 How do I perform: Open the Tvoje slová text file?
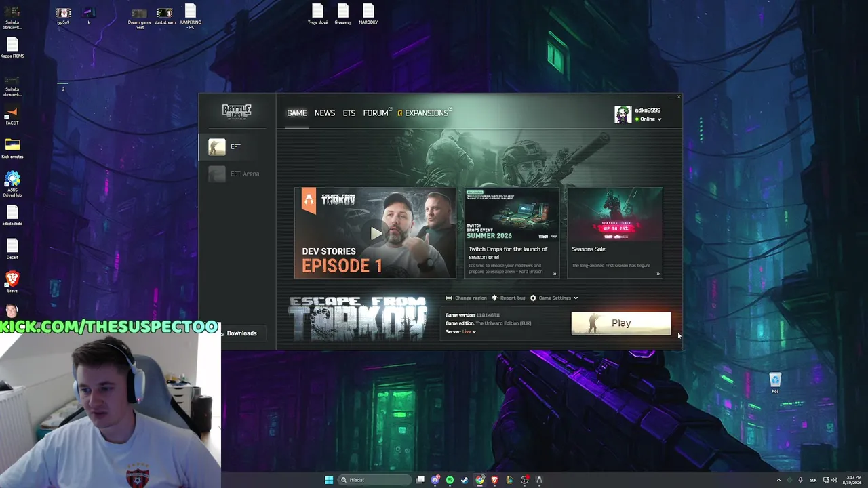pos(317,14)
